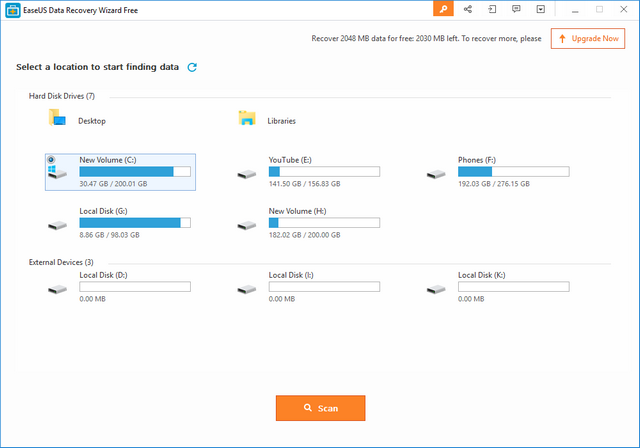
Task: Click the free recovery quota message
Action: click(426, 38)
